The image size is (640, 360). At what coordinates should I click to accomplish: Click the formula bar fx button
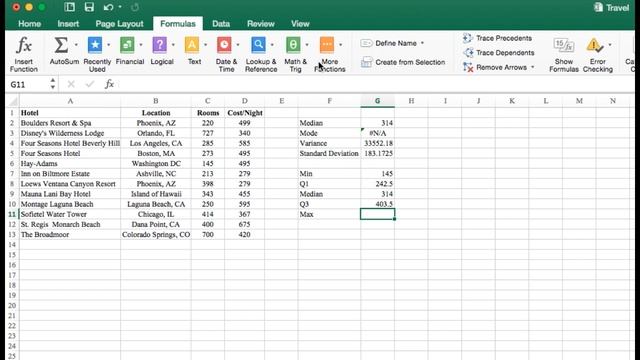pos(109,84)
